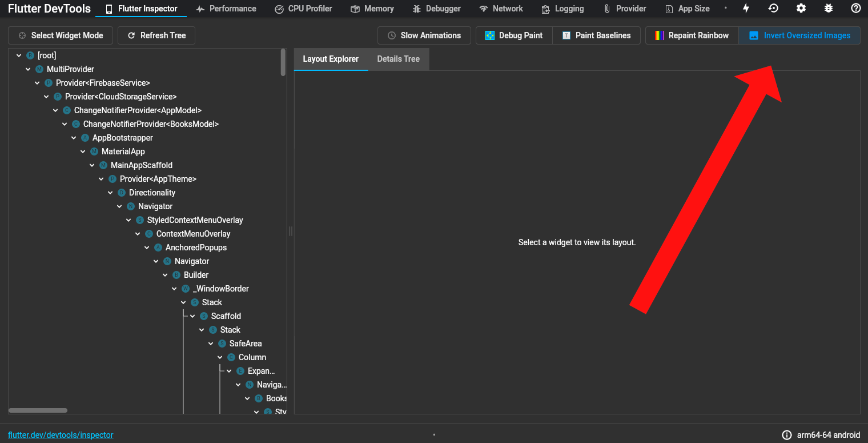The height and width of the screenshot is (443, 868).
Task: Go to the Memory tab
Action: tap(372, 9)
